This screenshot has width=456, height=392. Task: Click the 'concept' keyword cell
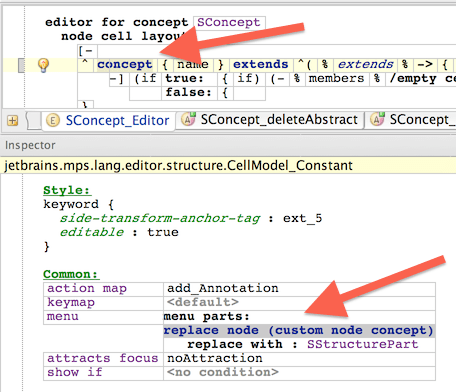point(125,64)
